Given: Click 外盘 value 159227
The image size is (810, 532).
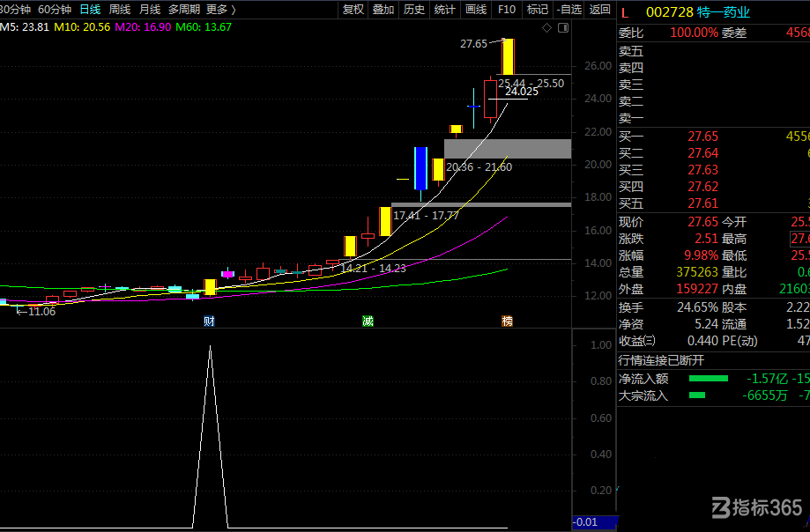Looking at the screenshot, I should point(697,289).
